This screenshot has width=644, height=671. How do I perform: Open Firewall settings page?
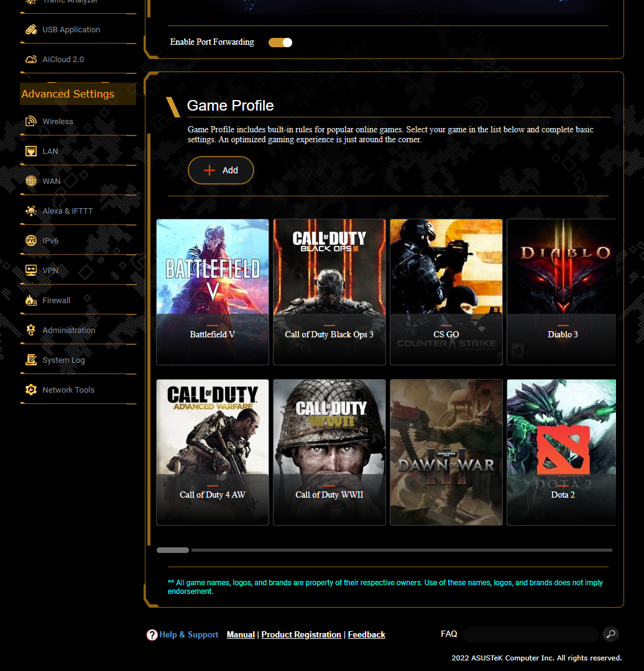pos(78,301)
